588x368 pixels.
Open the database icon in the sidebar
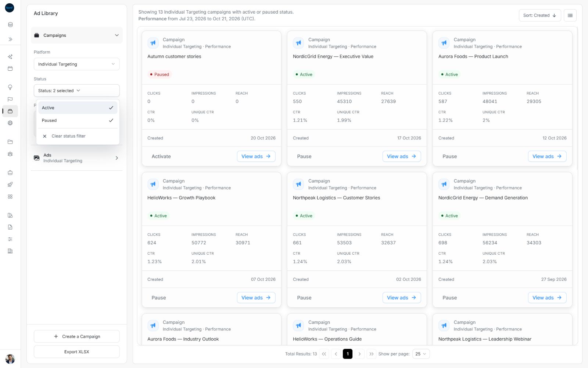[x=10, y=25]
